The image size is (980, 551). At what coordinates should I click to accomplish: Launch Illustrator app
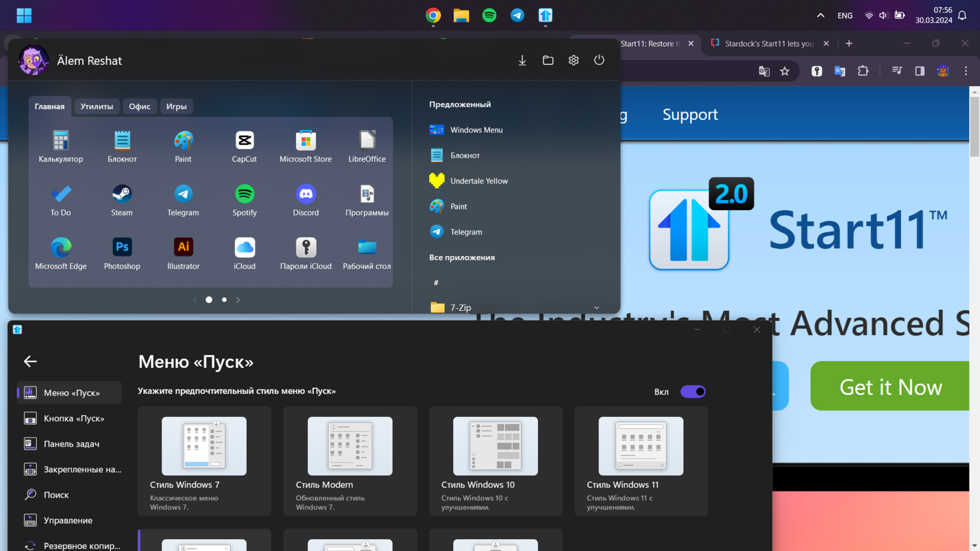point(183,254)
